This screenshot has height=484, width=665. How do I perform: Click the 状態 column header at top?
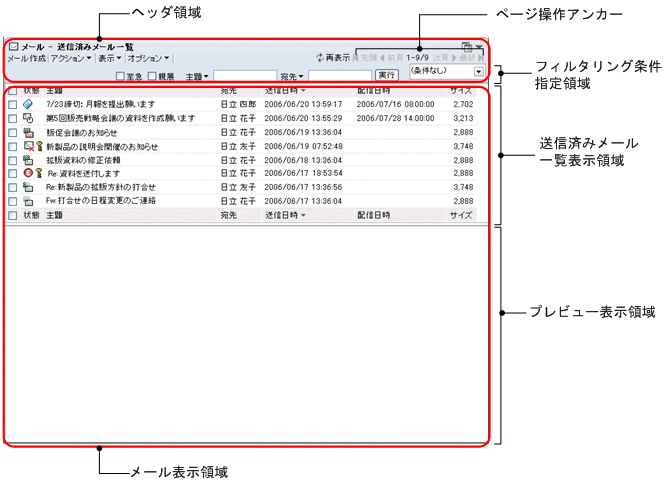31,91
